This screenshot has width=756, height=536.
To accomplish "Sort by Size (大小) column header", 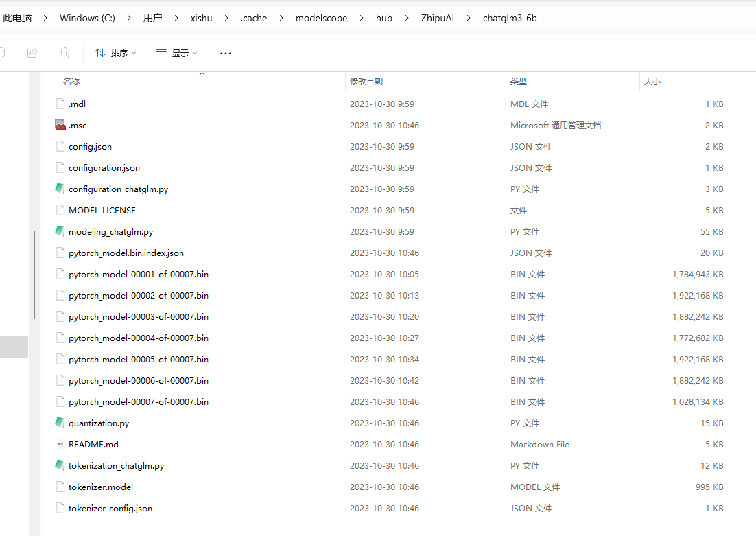I will pos(652,82).
